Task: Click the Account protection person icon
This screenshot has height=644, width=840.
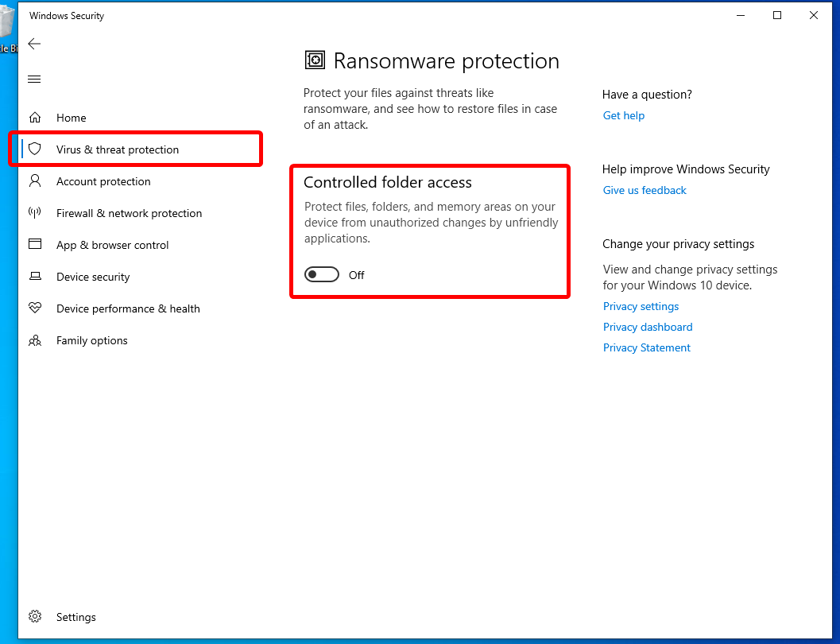Action: pyautogui.click(x=35, y=181)
